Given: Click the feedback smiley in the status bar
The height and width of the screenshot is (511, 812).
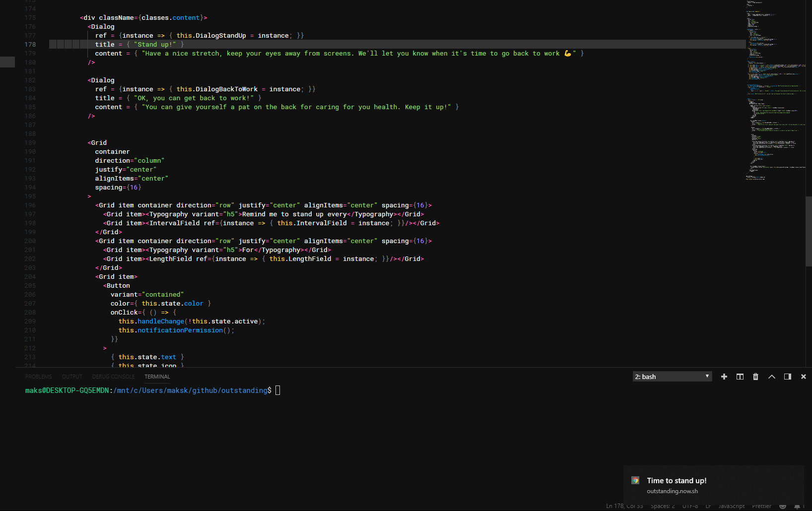Looking at the screenshot, I should [x=783, y=507].
